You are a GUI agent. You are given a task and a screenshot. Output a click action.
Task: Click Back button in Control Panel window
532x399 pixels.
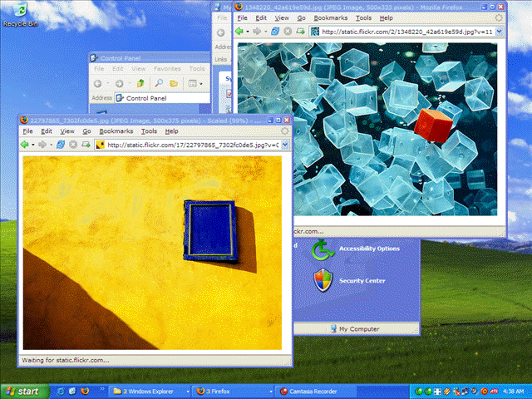[x=98, y=83]
